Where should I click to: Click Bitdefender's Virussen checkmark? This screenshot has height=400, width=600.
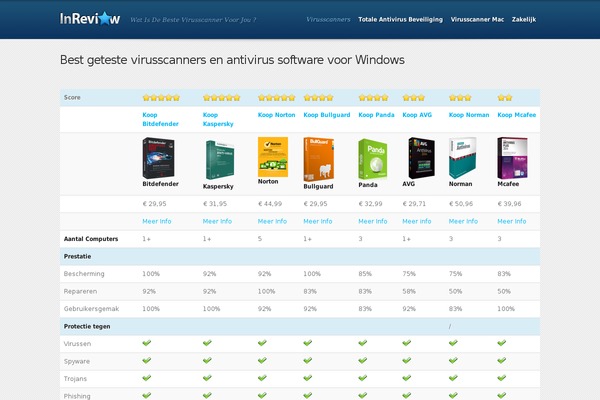coord(147,343)
